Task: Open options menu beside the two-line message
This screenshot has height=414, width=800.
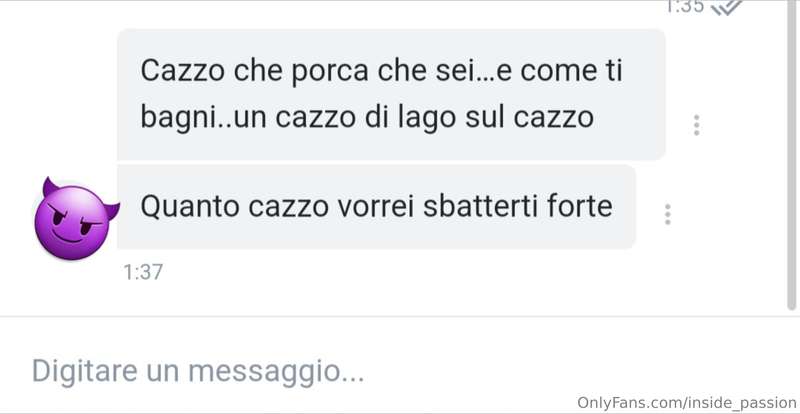Action: tap(696, 125)
